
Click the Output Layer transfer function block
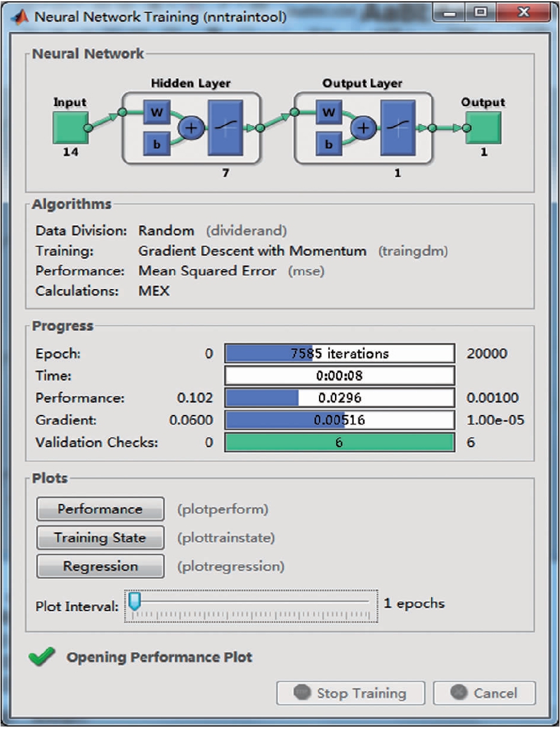tap(398, 128)
